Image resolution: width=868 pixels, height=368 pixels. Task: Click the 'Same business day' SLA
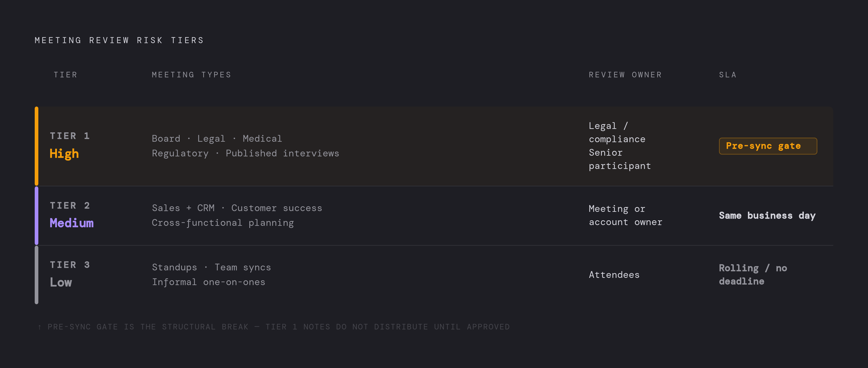click(767, 215)
